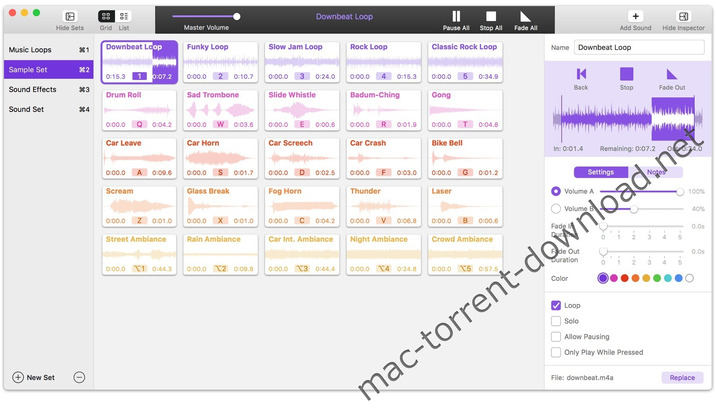Select the Sound Effects set
The height and width of the screenshot is (408, 716).
point(48,90)
